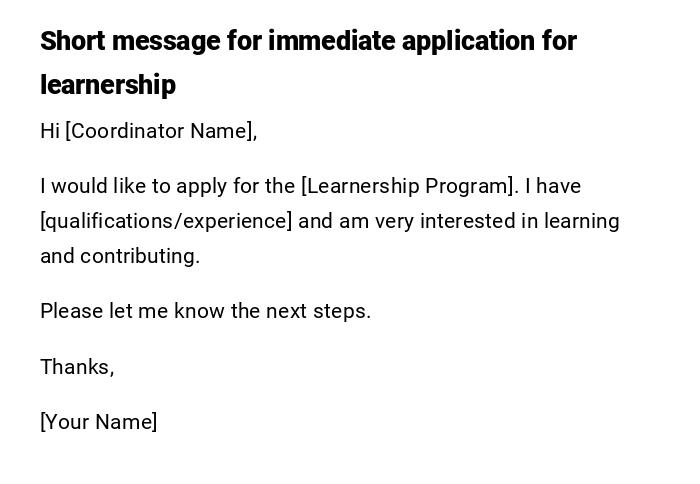700x484 pixels.
Task: Click the '[Coordinator Name]' placeholder
Action: pos(161,131)
